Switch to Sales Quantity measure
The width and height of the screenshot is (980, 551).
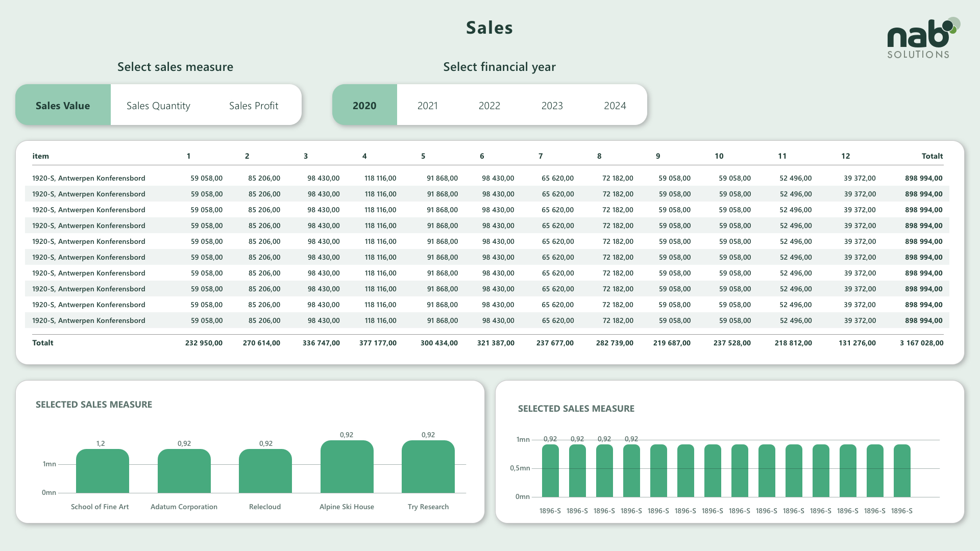(158, 106)
